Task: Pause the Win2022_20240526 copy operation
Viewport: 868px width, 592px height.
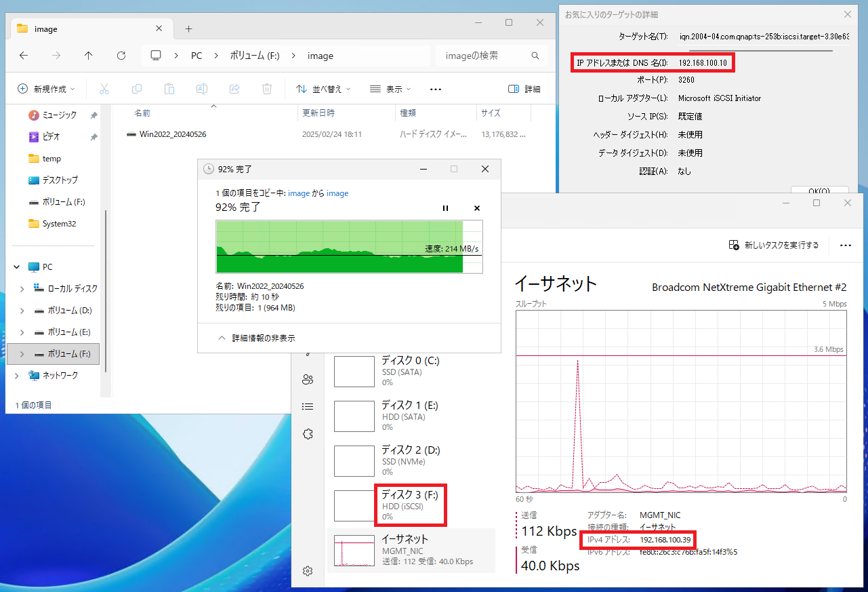Action: [445, 208]
